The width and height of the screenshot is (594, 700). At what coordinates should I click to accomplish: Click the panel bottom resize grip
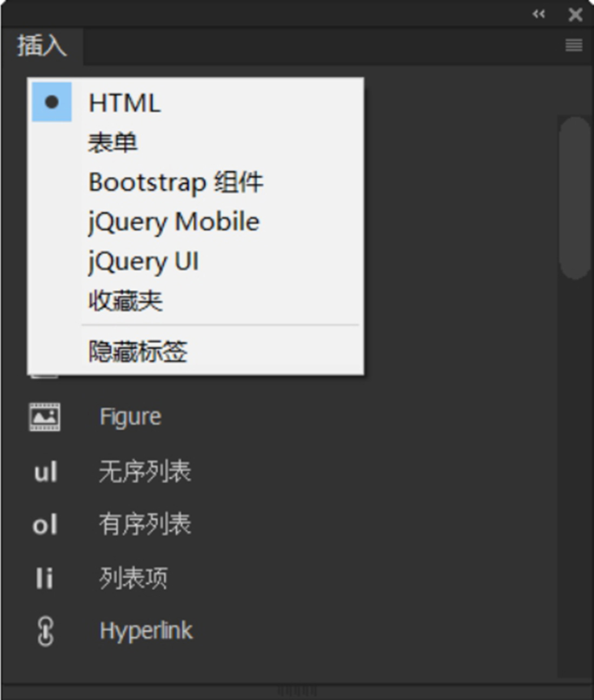click(x=297, y=691)
